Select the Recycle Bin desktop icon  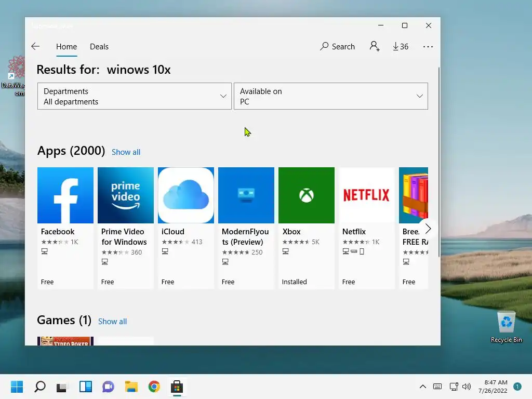[x=506, y=327]
